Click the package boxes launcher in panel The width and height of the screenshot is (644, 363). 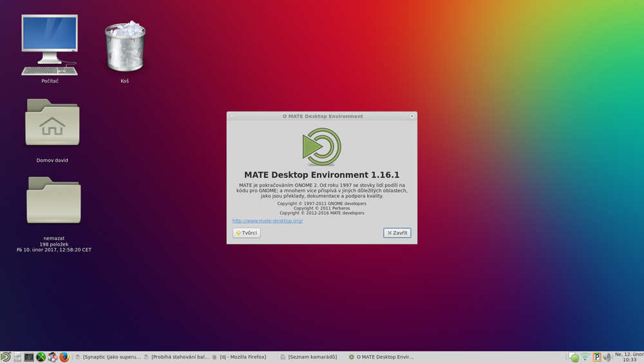(53, 357)
